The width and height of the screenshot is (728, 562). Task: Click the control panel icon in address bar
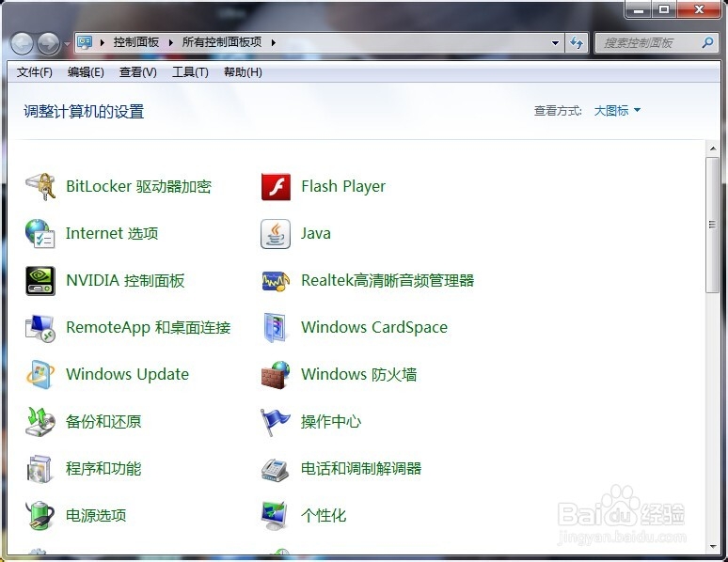click(x=85, y=42)
